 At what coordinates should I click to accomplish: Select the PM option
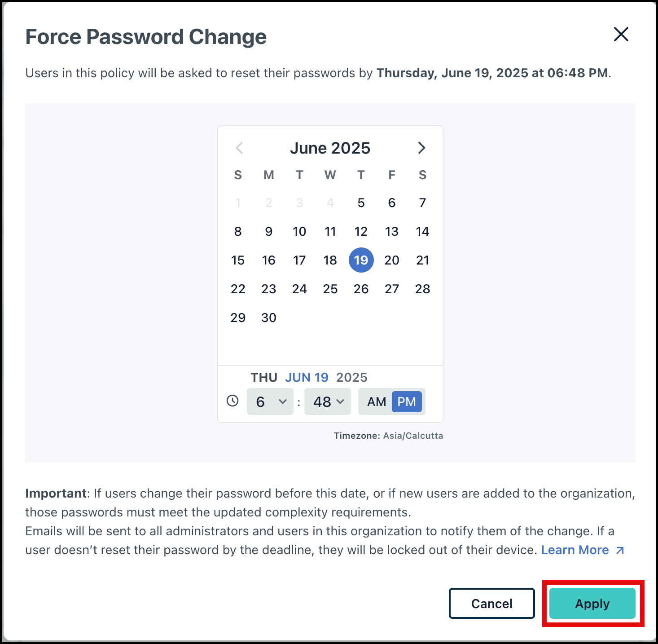406,401
